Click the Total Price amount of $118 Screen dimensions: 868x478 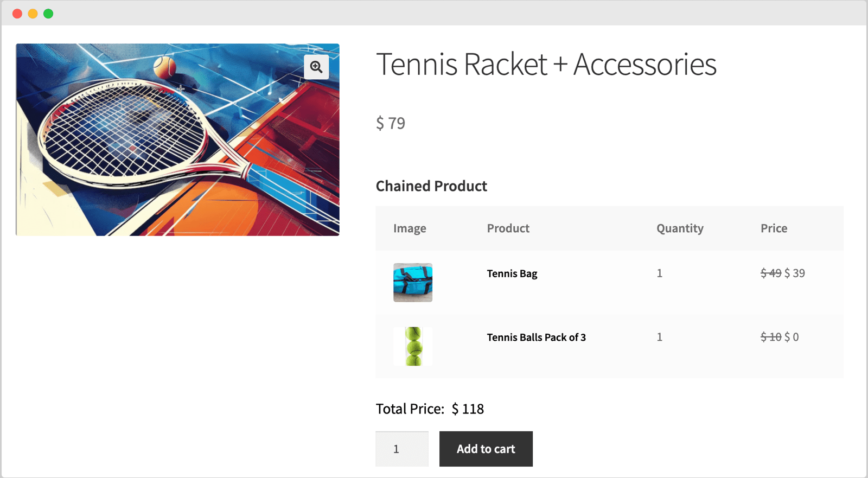(467, 409)
